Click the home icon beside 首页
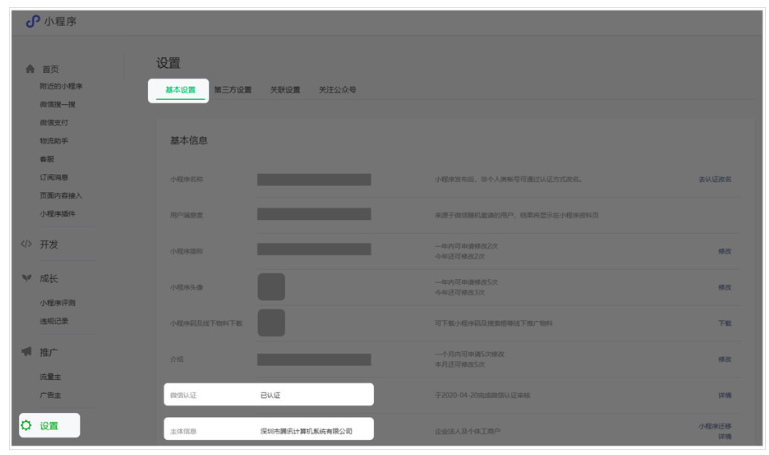 tap(28, 69)
